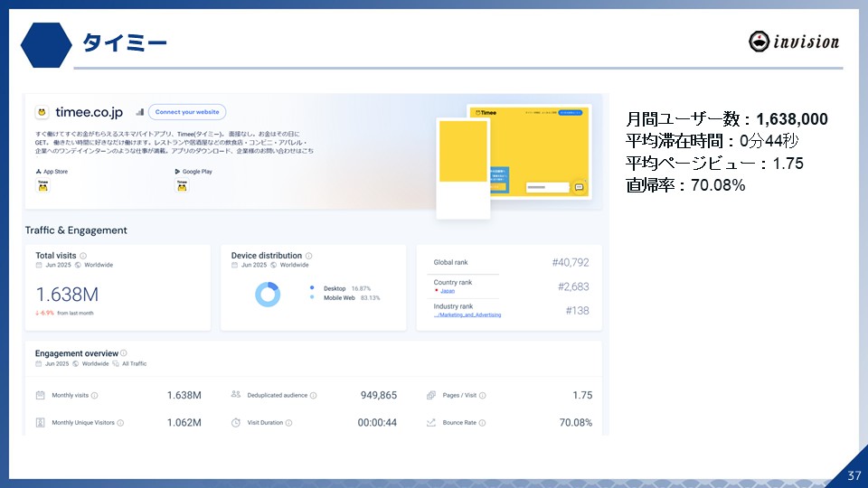Screen dimensions: 868x488
Task: Open the Marketing_and_Advertising industry link
Action: point(467,314)
